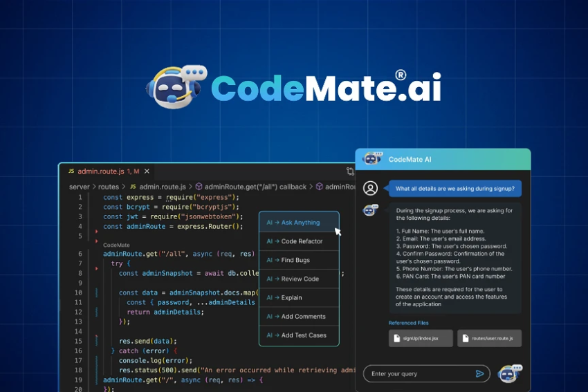Click the floating CodeMate robot icon beside query box
This screenshot has height=392, width=588.
(x=510, y=373)
